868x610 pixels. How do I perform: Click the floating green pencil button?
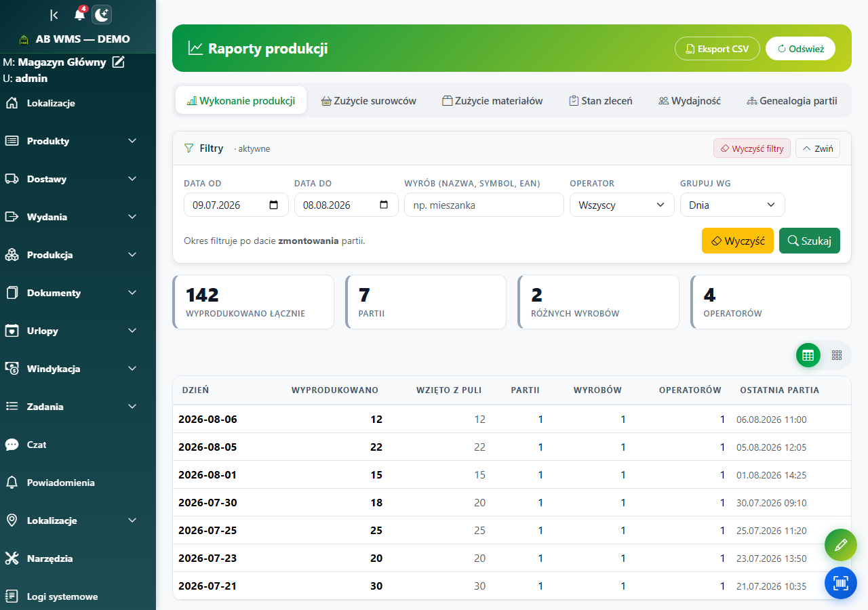pos(841,545)
